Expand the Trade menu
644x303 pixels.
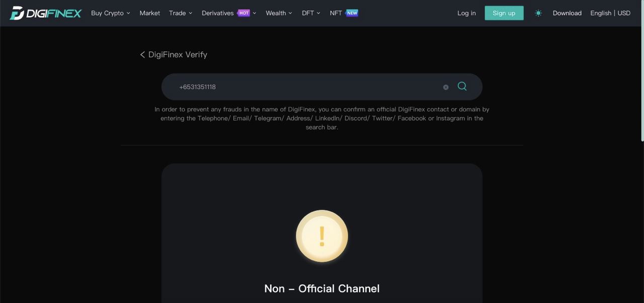point(181,13)
